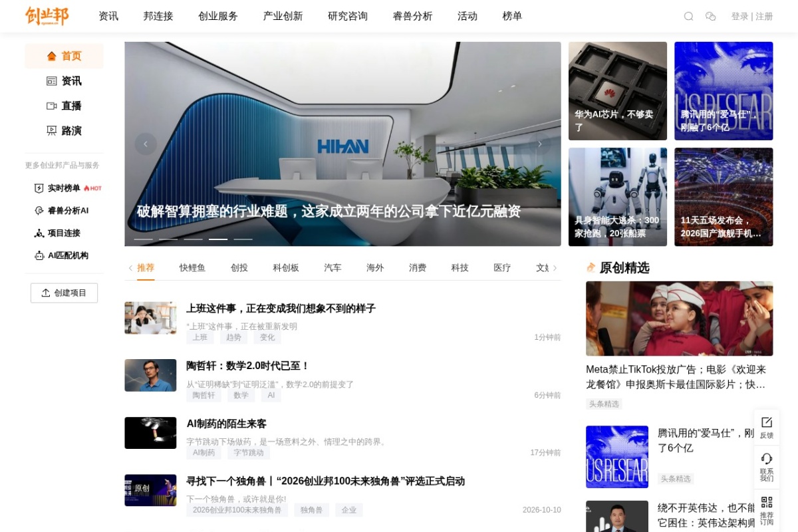Click the 注册 link
Viewport: 798px width, 532px height.
[x=764, y=16]
